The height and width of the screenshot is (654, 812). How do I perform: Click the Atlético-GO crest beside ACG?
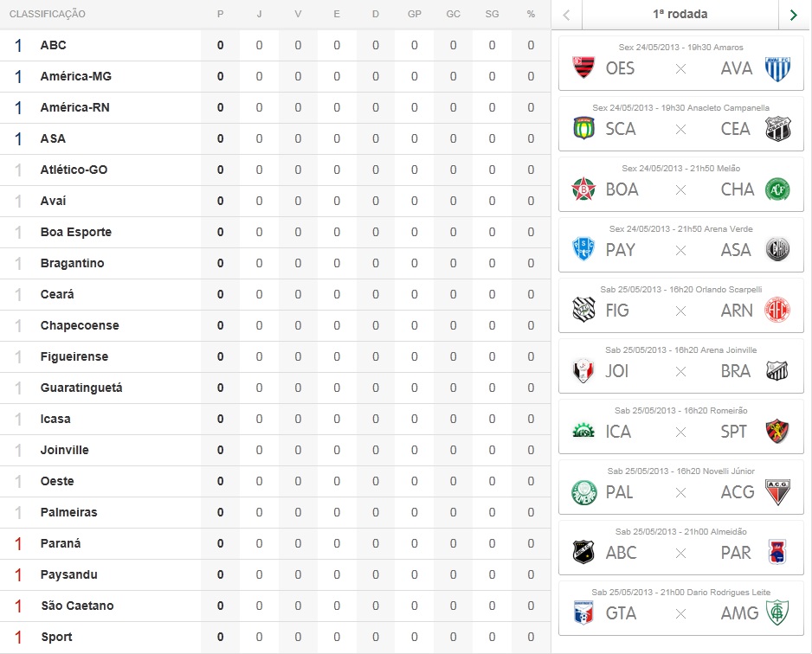pyautogui.click(x=777, y=491)
